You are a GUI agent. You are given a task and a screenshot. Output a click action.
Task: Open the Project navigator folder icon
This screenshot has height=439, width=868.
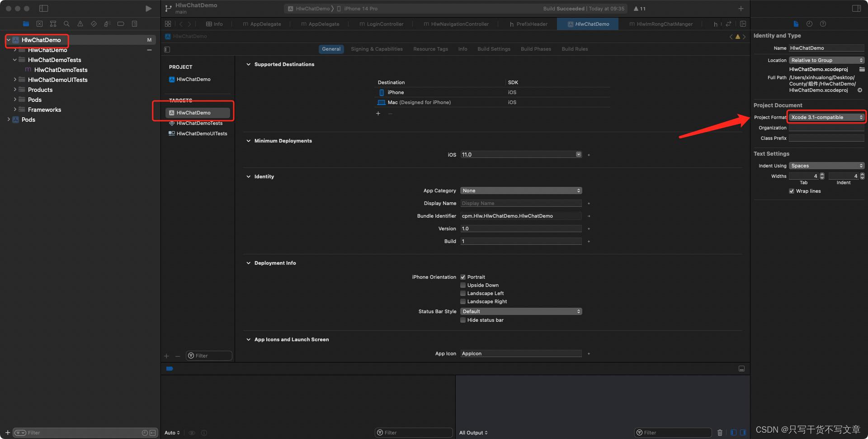[x=26, y=24]
